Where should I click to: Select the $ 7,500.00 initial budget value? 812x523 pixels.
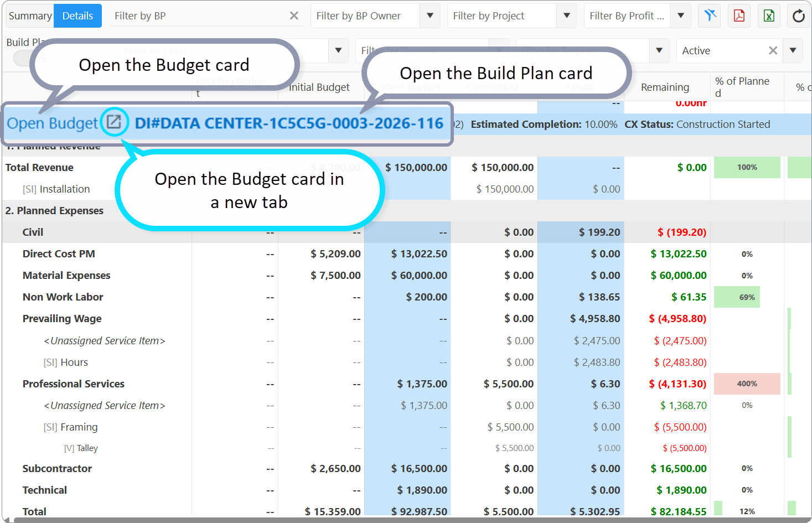[335, 275]
